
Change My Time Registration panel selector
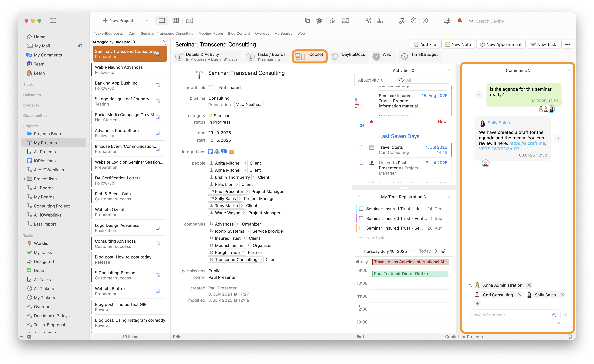click(x=404, y=197)
